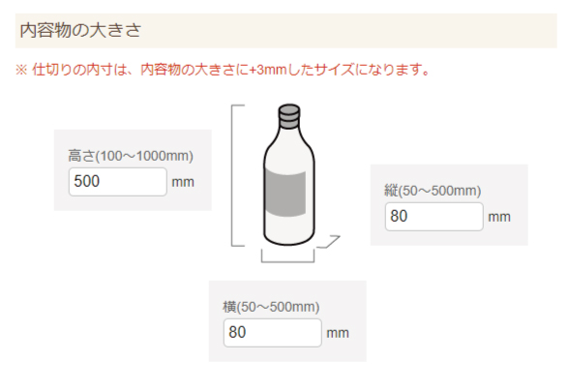Image resolution: width=568 pixels, height=392 pixels.
Task: Click the ※ mark starting the red note
Action: 21,70
